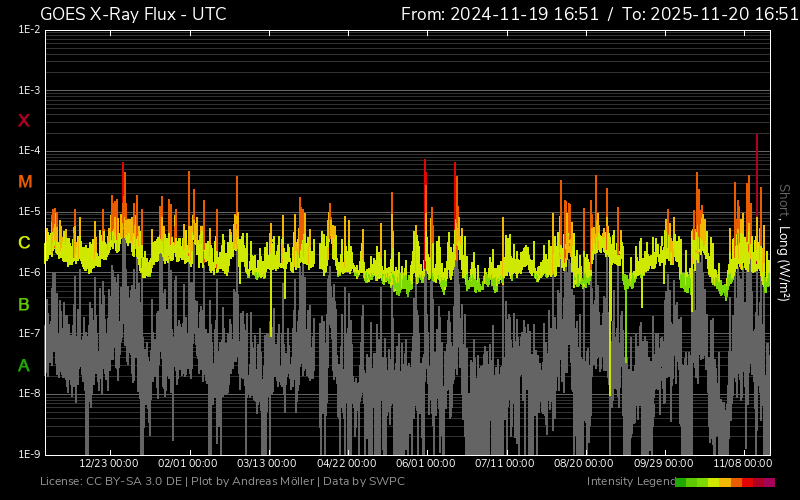The width and height of the screenshot is (800, 500).
Task: Click the green B flare class label
Action: pyautogui.click(x=24, y=304)
